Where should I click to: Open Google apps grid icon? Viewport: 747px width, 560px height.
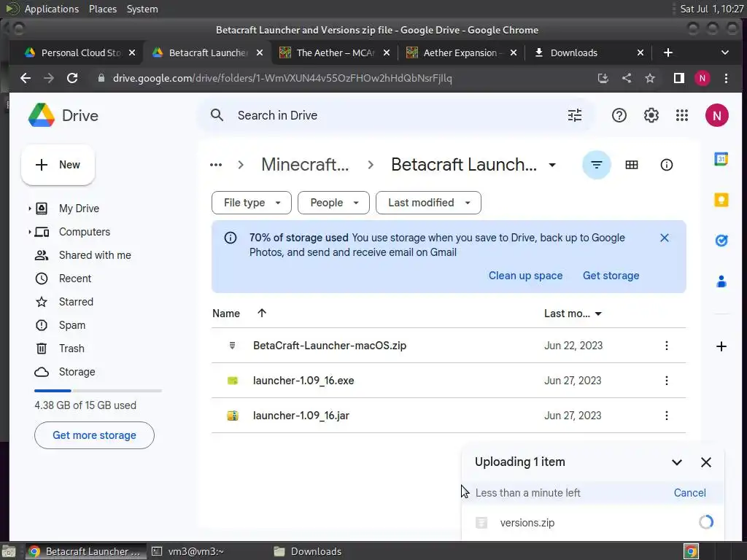682,115
